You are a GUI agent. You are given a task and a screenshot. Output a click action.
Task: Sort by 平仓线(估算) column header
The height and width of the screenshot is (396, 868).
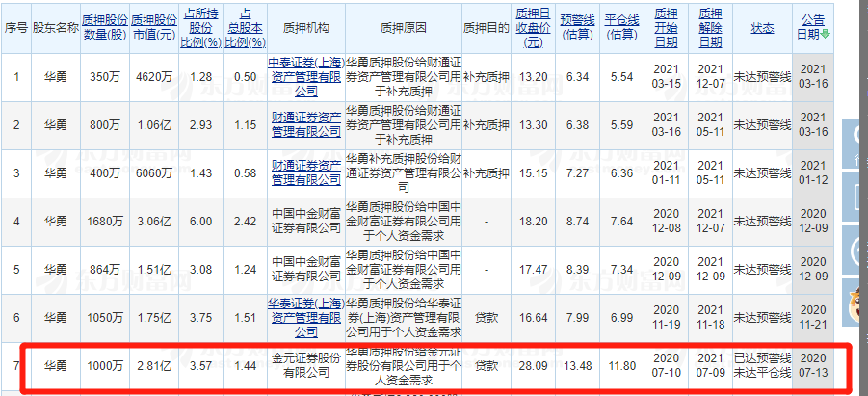[621, 28]
